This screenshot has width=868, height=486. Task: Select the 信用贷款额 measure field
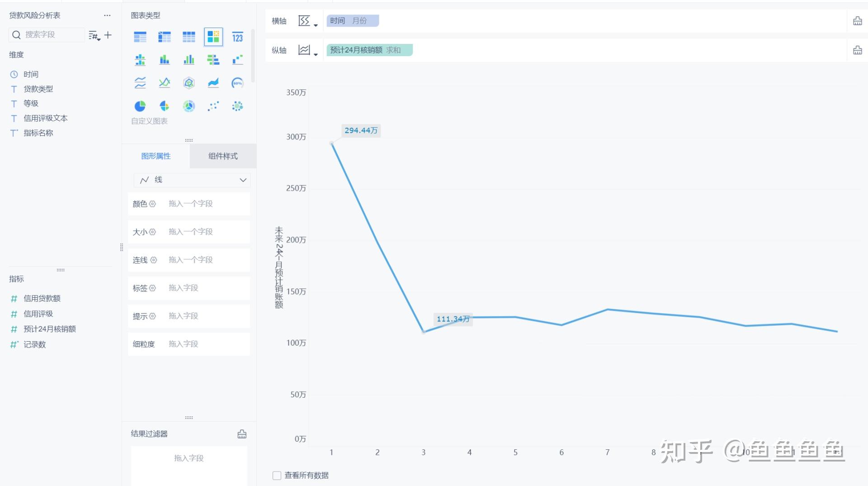click(x=42, y=299)
